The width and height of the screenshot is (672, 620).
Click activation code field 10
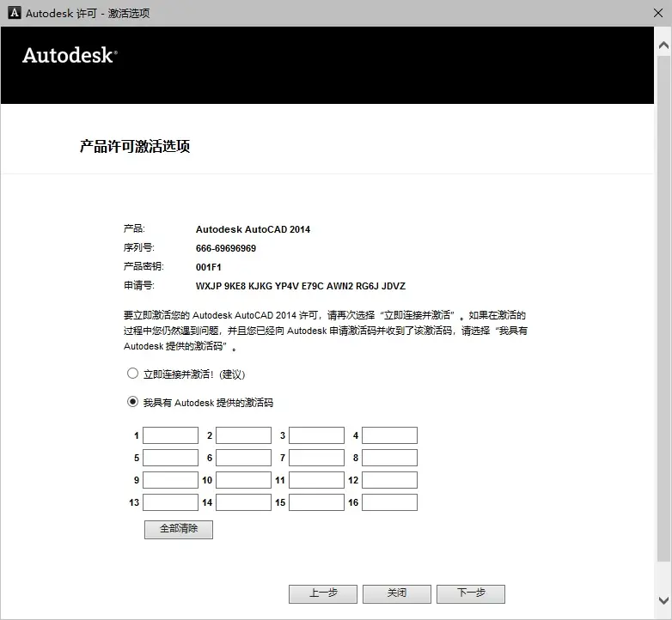[x=243, y=480]
